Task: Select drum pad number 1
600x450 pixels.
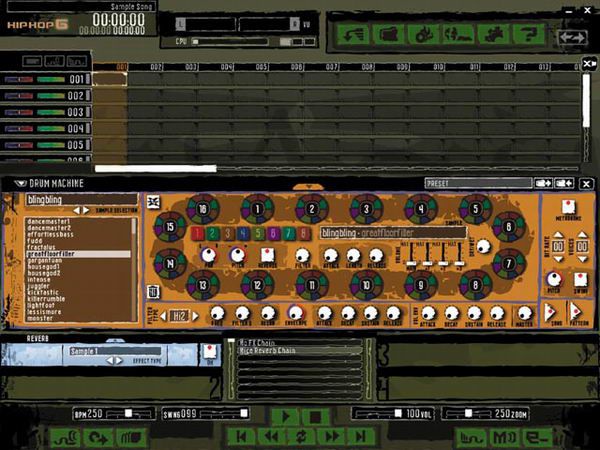Action: (x=257, y=208)
